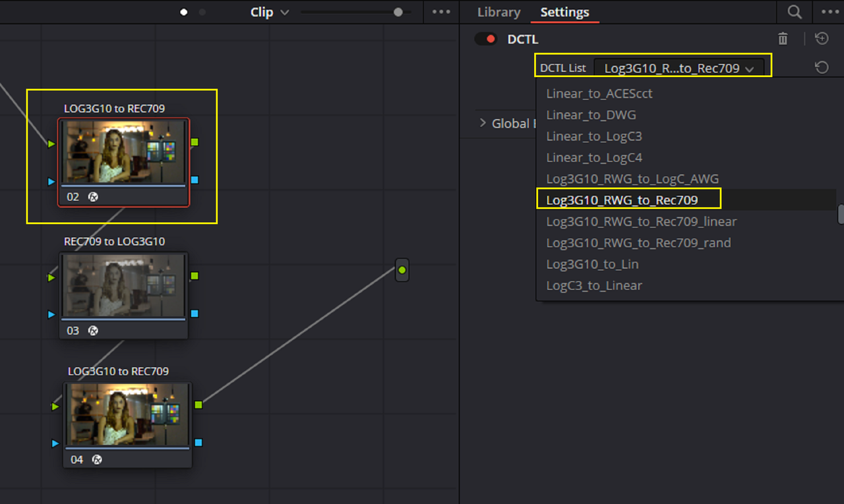This screenshot has width=844, height=504.
Task: Click node 03 blue key output connector
Action: [195, 314]
